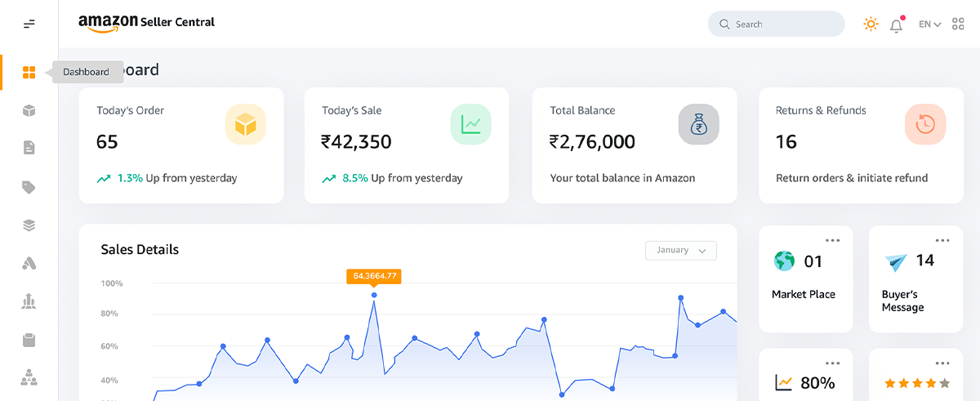This screenshot has width=980, height=401.
Task: Open the January month dropdown
Action: 680,251
